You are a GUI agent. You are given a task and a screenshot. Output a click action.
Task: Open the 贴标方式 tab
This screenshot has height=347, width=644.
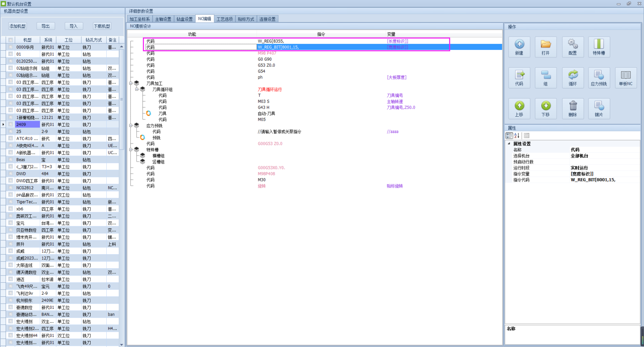point(246,19)
